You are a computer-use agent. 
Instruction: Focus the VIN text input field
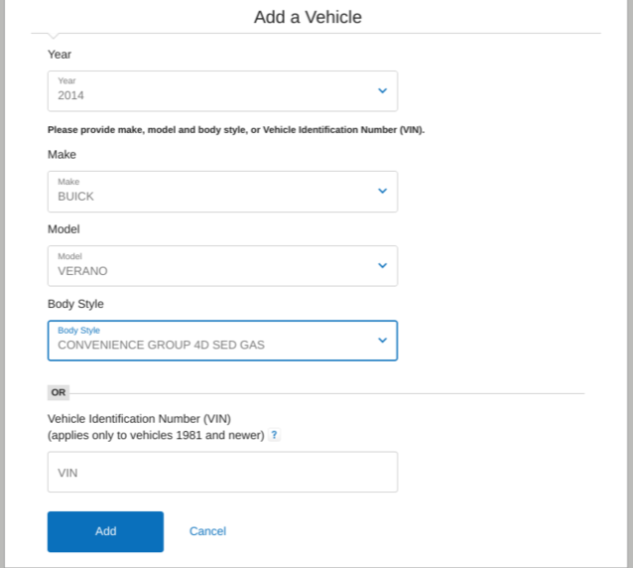(222, 472)
